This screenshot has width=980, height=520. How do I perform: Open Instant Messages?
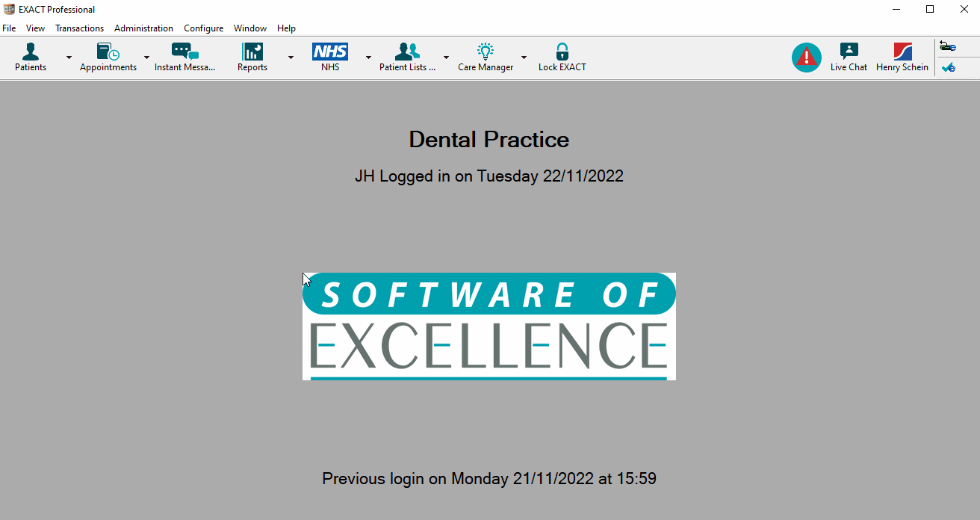point(184,58)
